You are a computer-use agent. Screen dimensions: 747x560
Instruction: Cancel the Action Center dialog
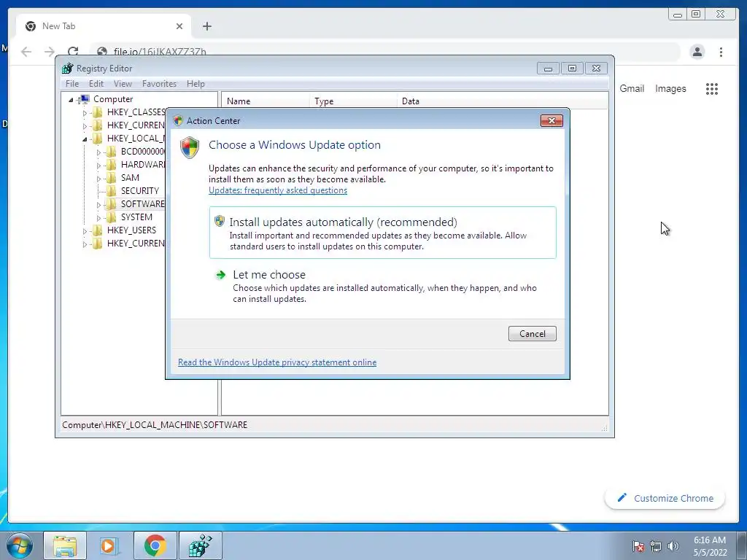[x=532, y=334]
